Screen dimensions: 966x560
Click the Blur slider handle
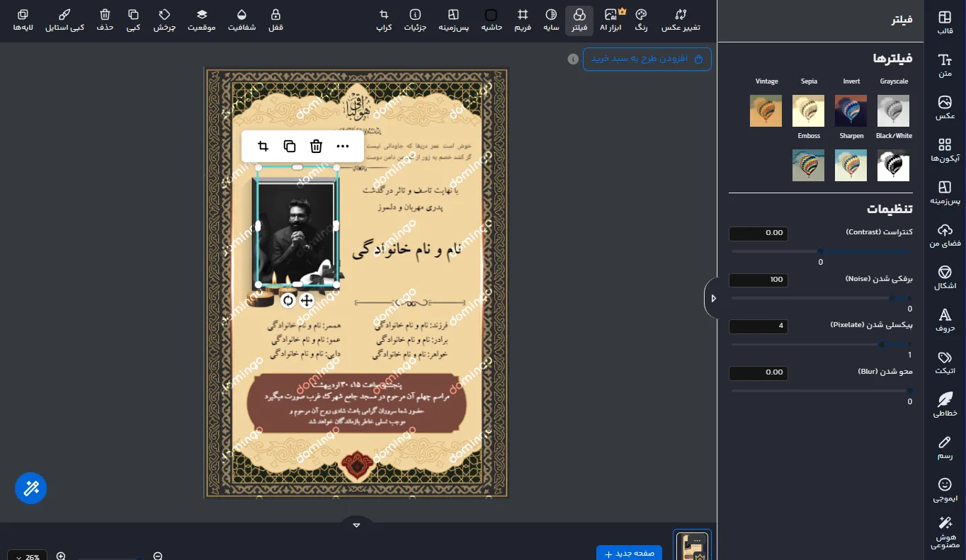pyautogui.click(x=910, y=391)
